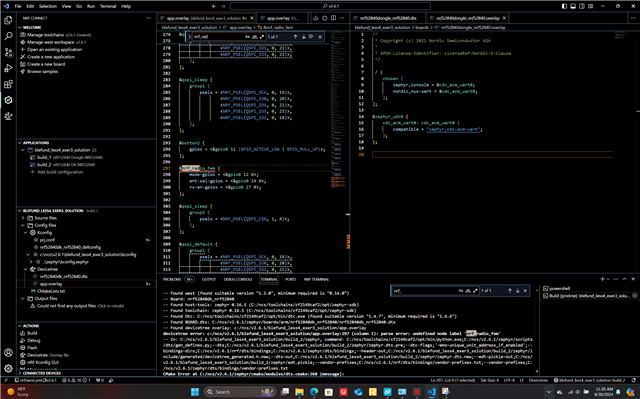Click Browse samples
This screenshot has width=640, height=399.
click(42, 71)
